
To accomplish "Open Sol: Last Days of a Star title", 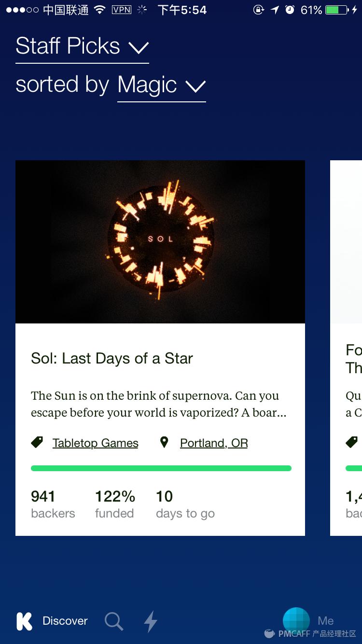I will [112, 358].
